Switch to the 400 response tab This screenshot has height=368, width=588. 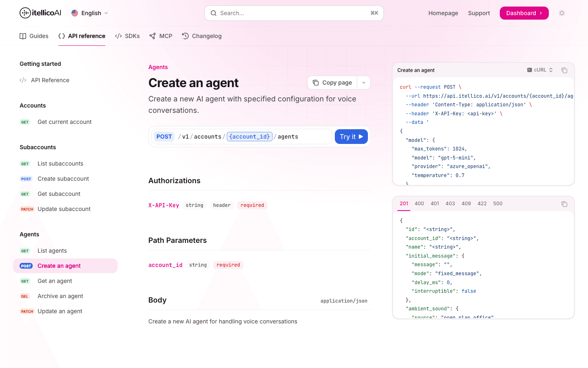tap(419, 203)
